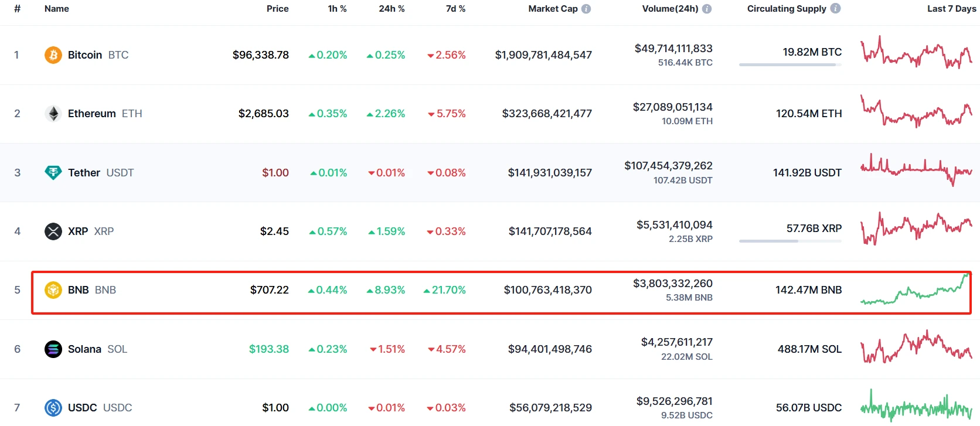This screenshot has height=426, width=980.
Task: Click the XRP logo icon
Action: (x=53, y=231)
